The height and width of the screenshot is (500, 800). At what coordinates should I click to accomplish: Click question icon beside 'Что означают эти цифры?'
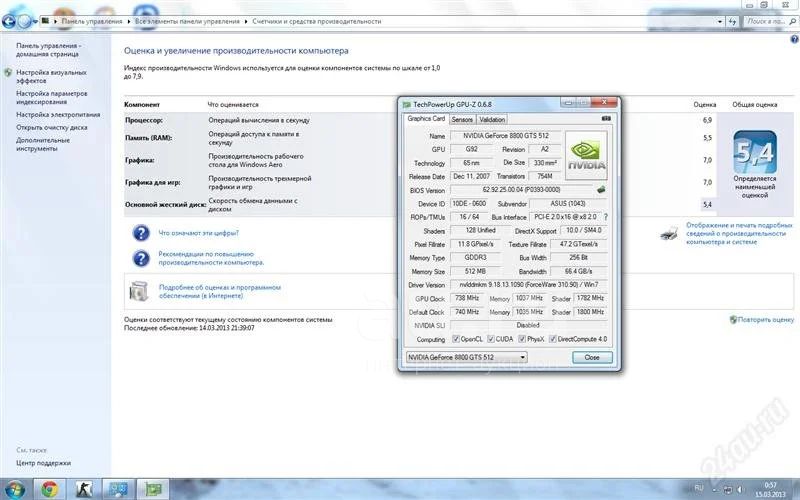click(x=141, y=233)
